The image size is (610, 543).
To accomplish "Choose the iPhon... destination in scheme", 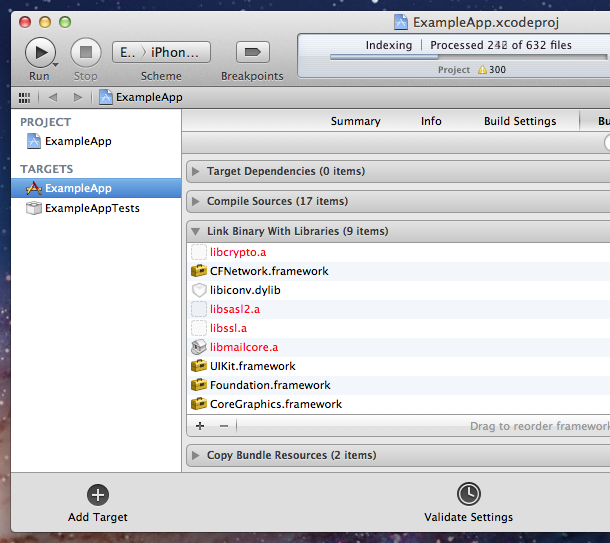I will coord(175,52).
